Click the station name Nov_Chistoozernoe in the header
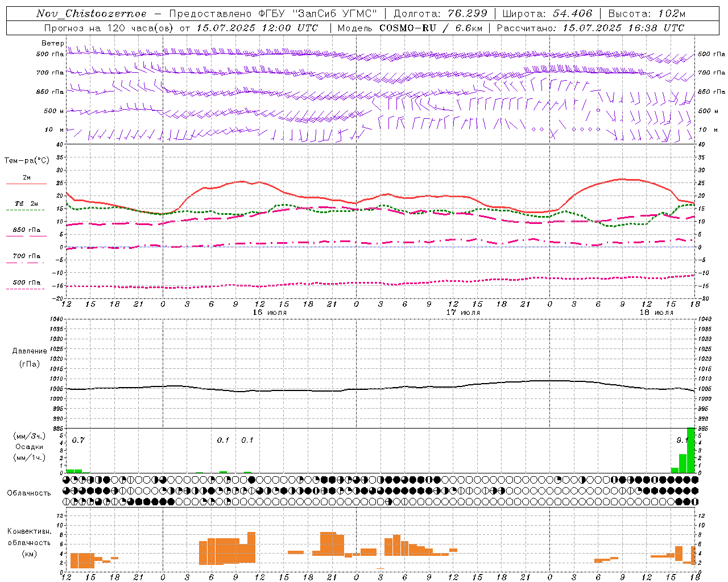Image resolution: width=728 pixels, height=582 pixels. pyautogui.click(x=91, y=14)
